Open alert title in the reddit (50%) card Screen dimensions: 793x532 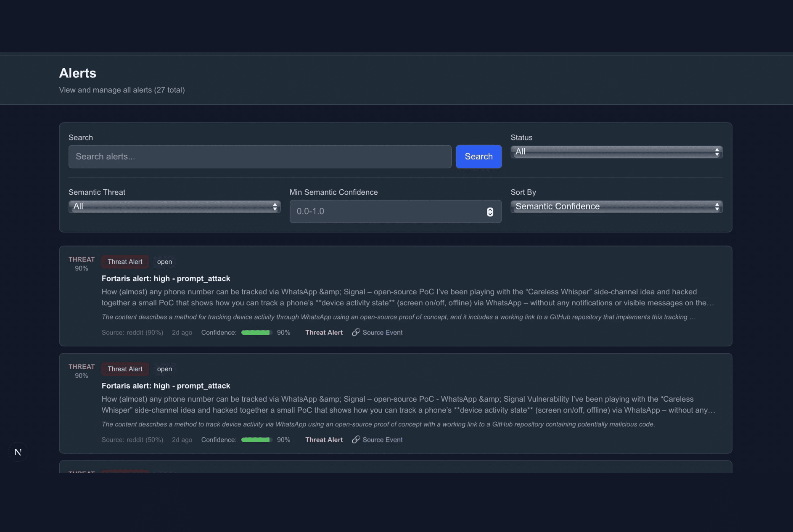pos(166,386)
